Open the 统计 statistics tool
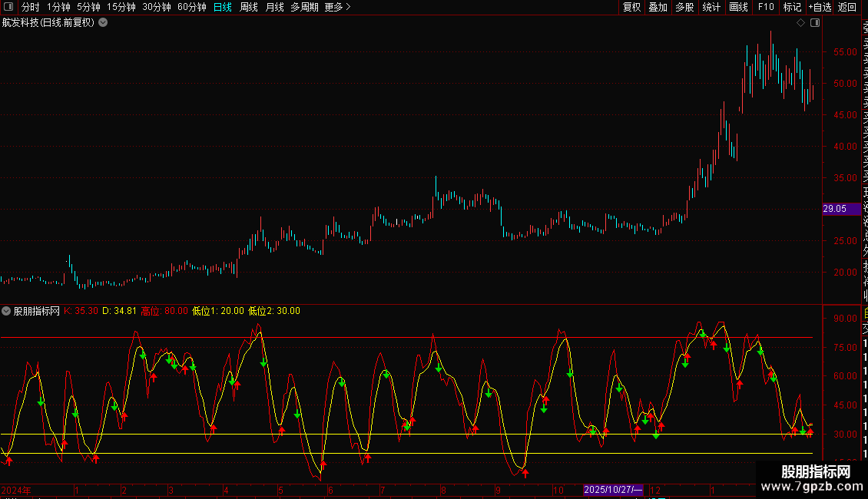 (x=711, y=8)
